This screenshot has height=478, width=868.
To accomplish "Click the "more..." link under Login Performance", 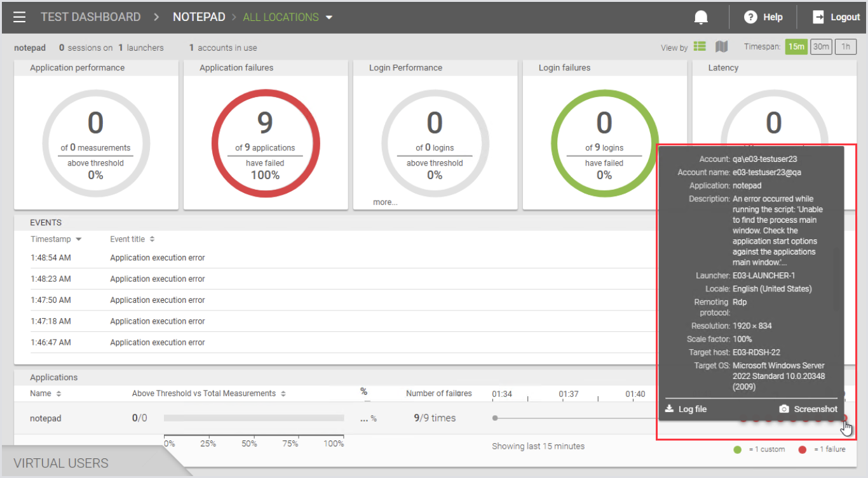I will click(385, 202).
